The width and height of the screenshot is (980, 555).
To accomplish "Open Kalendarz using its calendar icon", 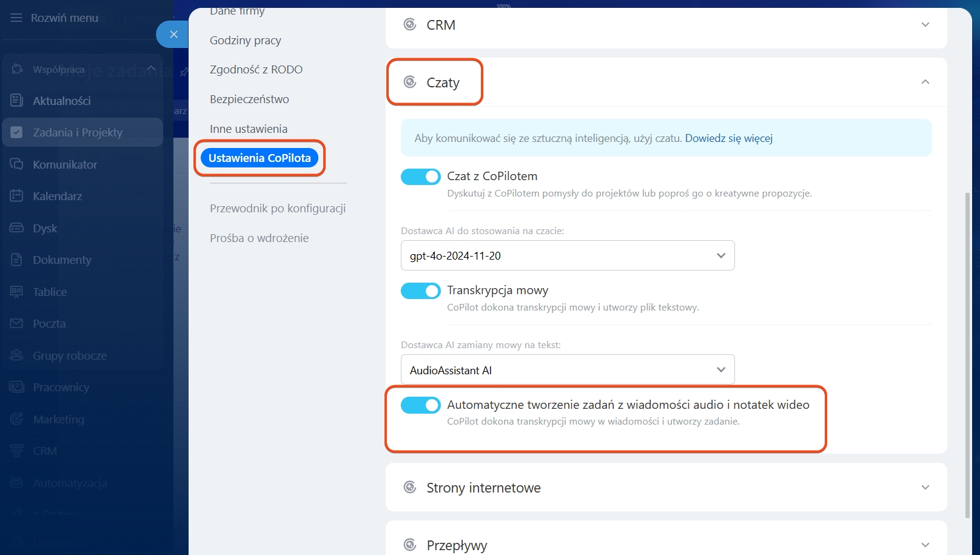I will [17, 196].
